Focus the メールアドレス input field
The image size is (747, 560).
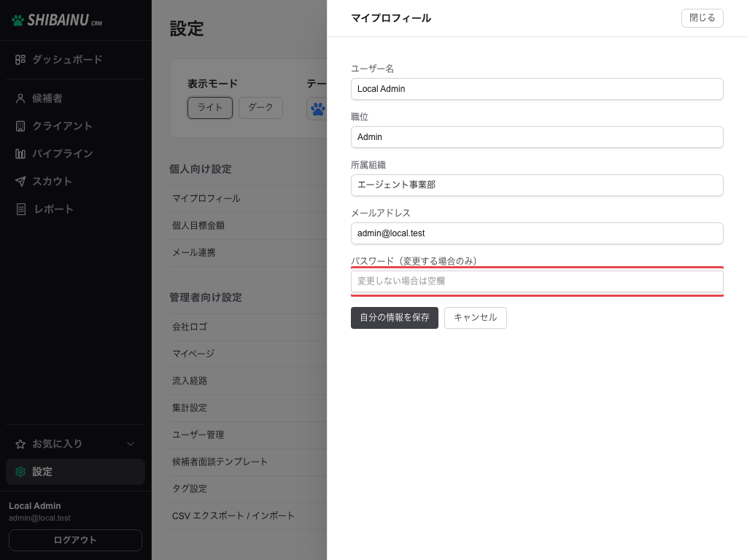[x=537, y=233]
